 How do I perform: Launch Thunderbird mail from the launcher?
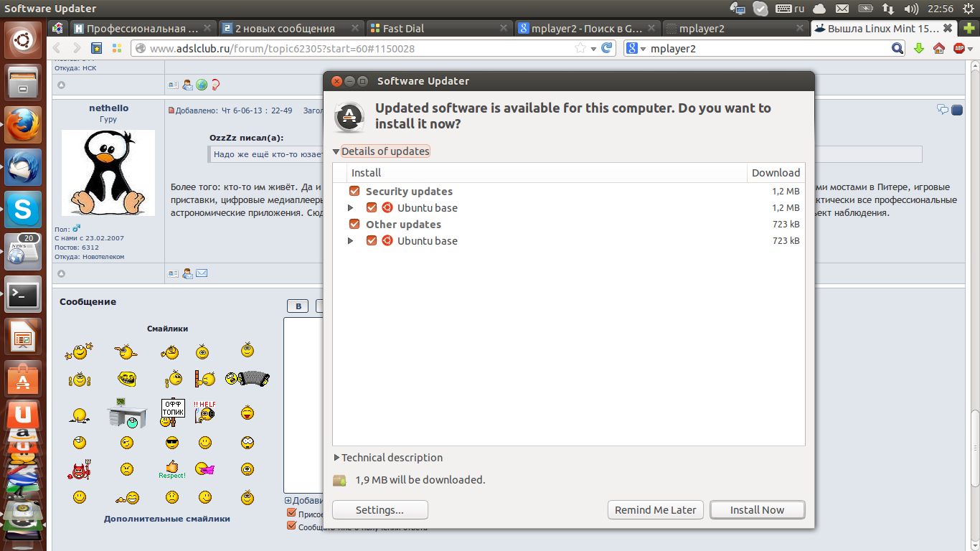pyautogui.click(x=23, y=168)
